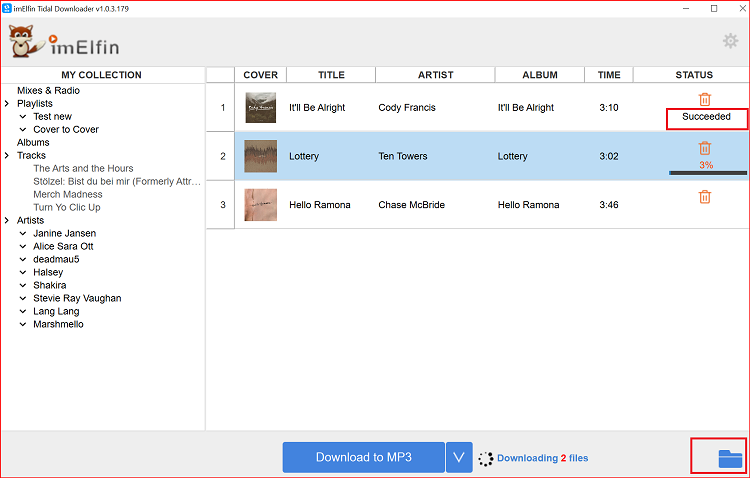Select artist Shakira
Viewport: 750px width, 478px height.
coord(50,285)
